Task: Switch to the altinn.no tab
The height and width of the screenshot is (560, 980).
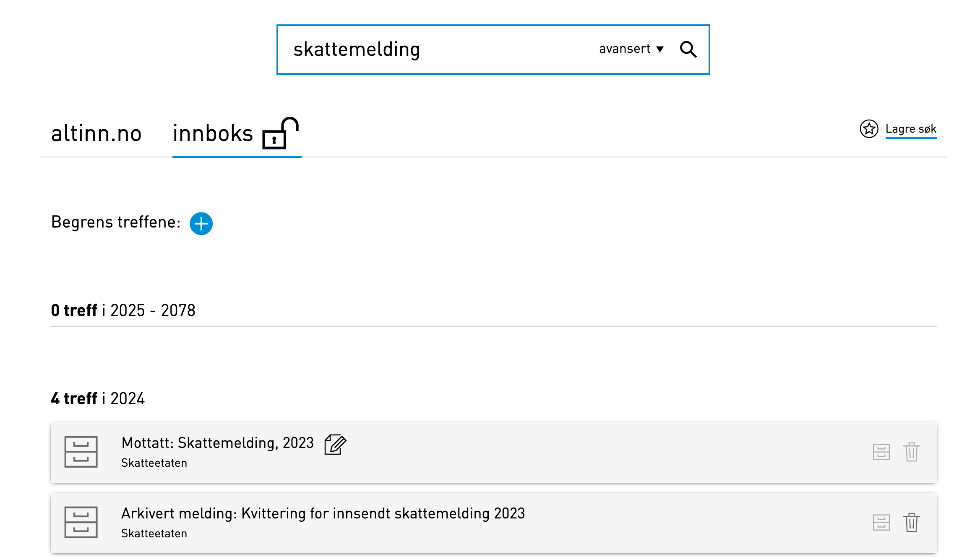Action: tap(96, 133)
